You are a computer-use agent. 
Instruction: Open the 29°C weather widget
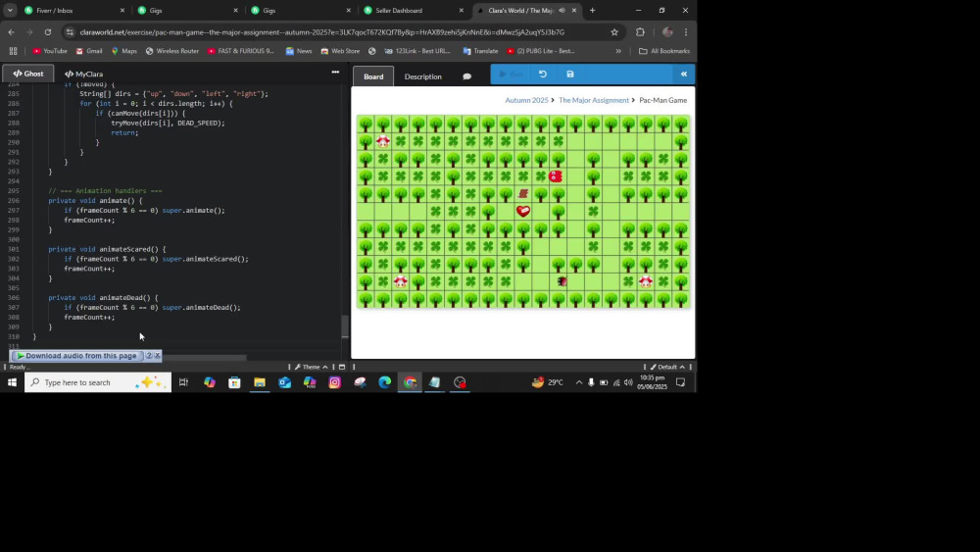pos(548,382)
